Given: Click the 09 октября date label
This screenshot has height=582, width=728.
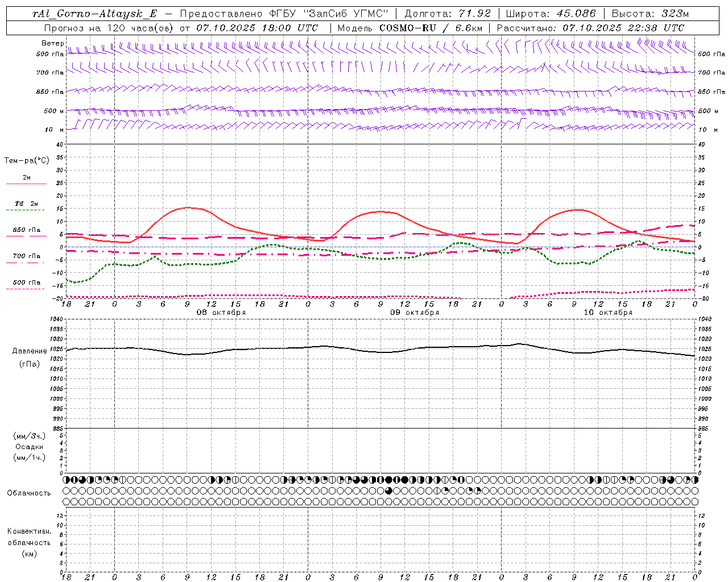Looking at the screenshot, I should [x=415, y=313].
